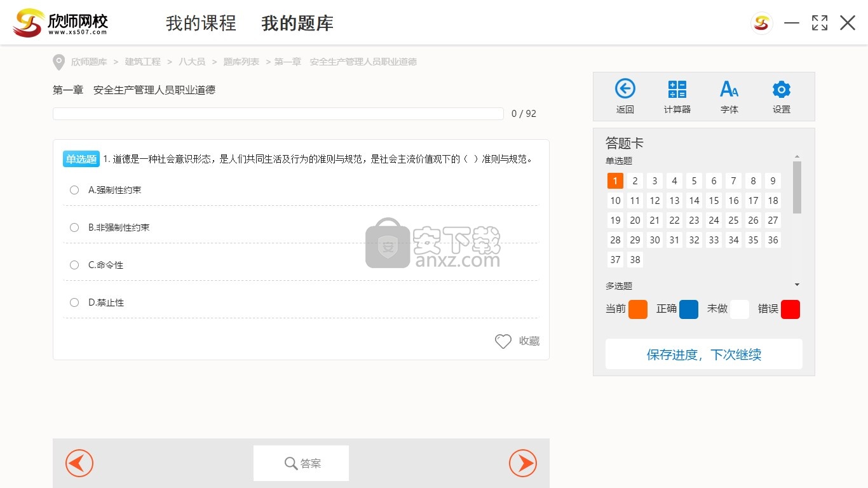Screen dimensions: 868x488
Task: Click 保存进度，下次继续 button
Action: tap(704, 354)
